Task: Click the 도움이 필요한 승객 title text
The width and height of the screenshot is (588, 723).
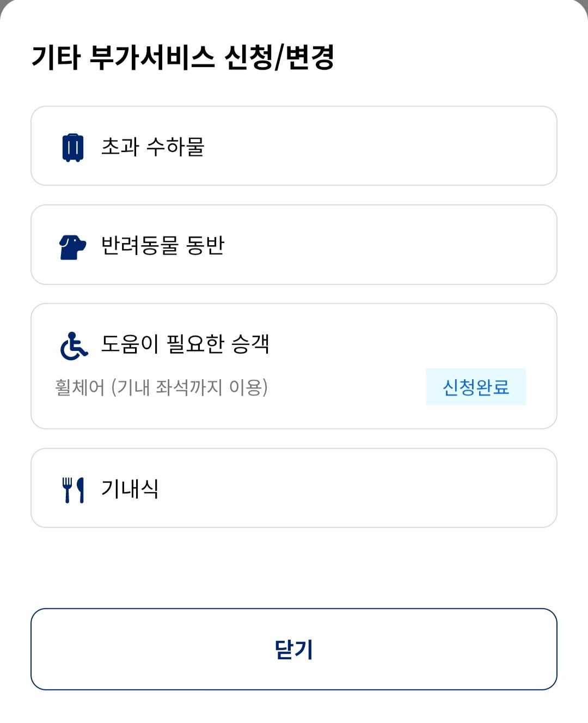Action: (185, 344)
